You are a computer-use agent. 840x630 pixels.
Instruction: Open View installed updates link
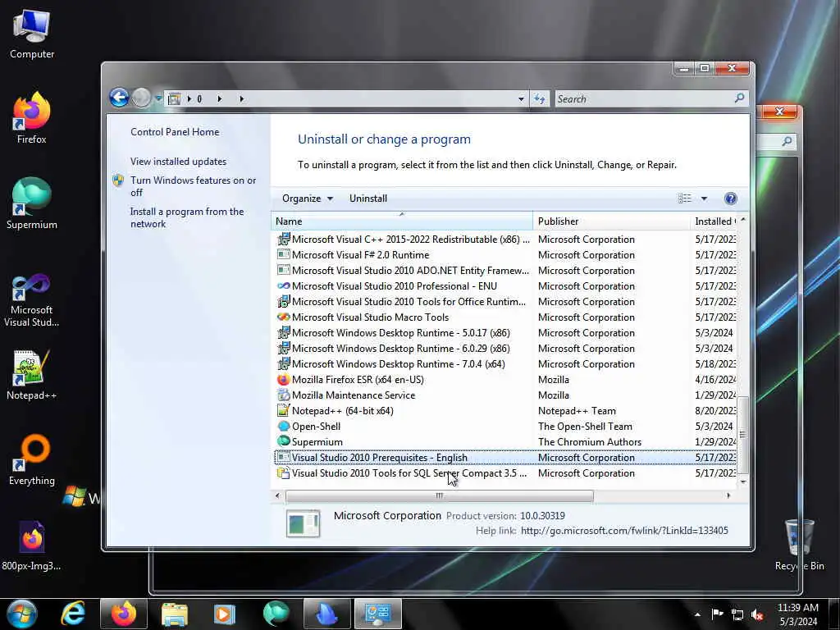pyautogui.click(x=178, y=162)
